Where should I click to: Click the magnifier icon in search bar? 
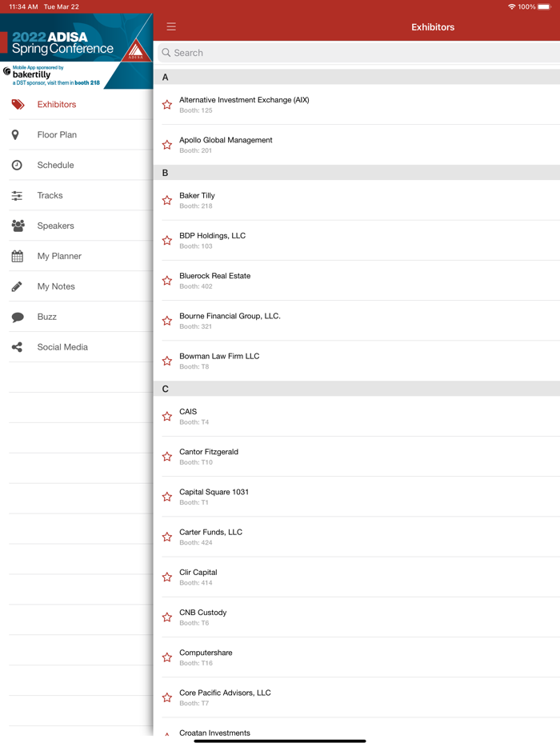pyautogui.click(x=166, y=53)
